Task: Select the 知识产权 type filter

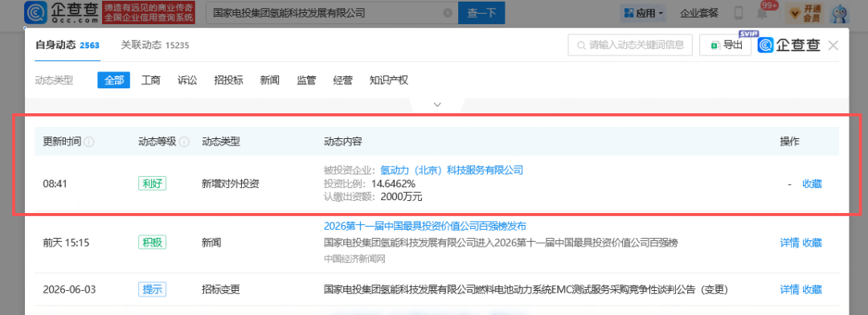Action: [x=389, y=80]
